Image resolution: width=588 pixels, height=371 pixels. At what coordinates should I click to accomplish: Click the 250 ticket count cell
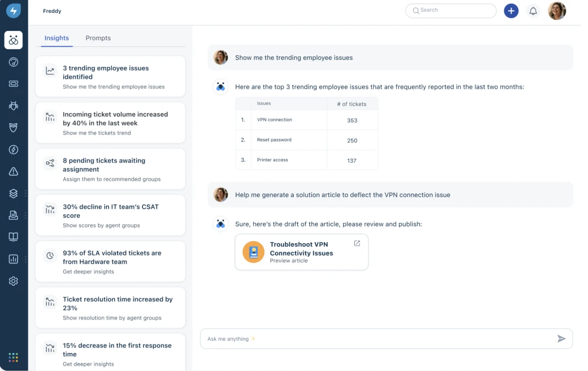tap(352, 140)
